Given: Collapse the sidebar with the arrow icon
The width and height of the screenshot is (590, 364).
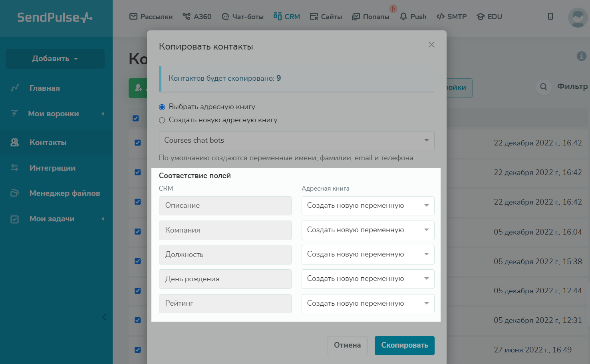Looking at the screenshot, I should pyautogui.click(x=104, y=317).
